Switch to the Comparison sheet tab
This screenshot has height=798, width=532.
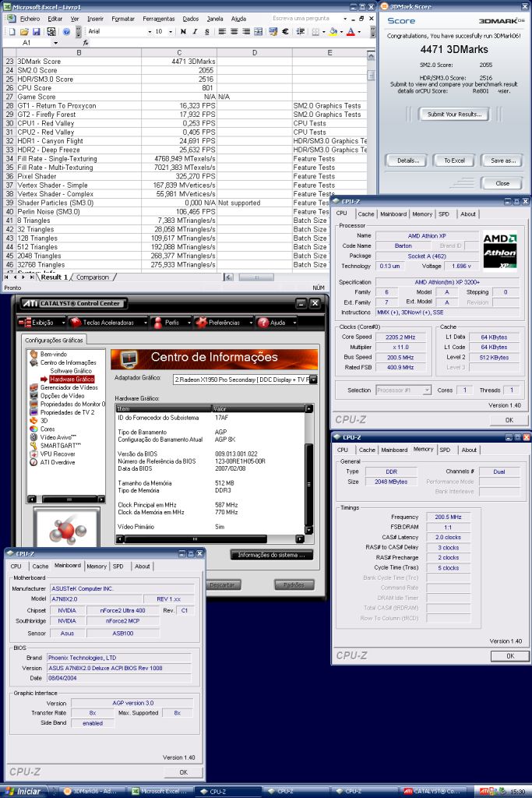(x=92, y=277)
